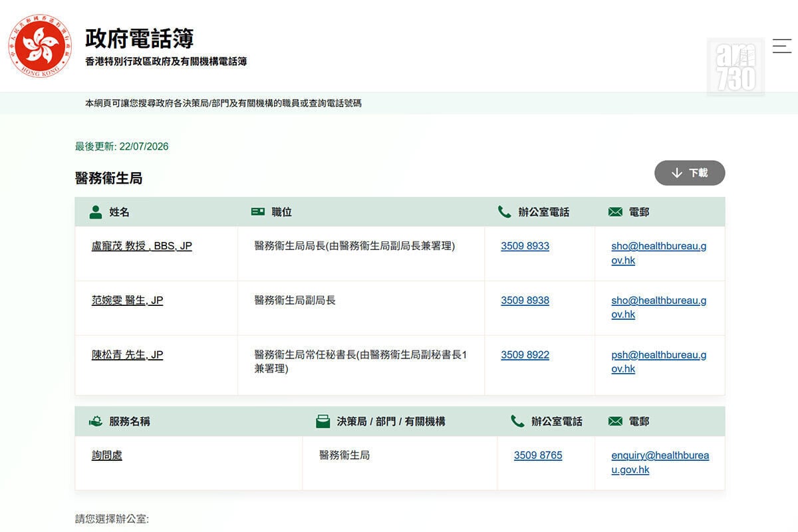The image size is (798, 532).
Task: Open 陳松青 先生, JP profile link
Action: (x=127, y=355)
